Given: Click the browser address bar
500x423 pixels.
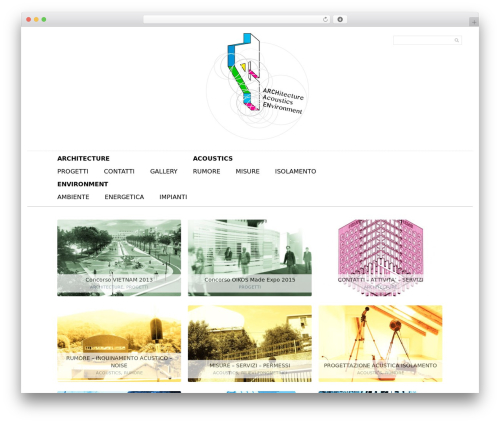Looking at the screenshot, I should [x=236, y=20].
